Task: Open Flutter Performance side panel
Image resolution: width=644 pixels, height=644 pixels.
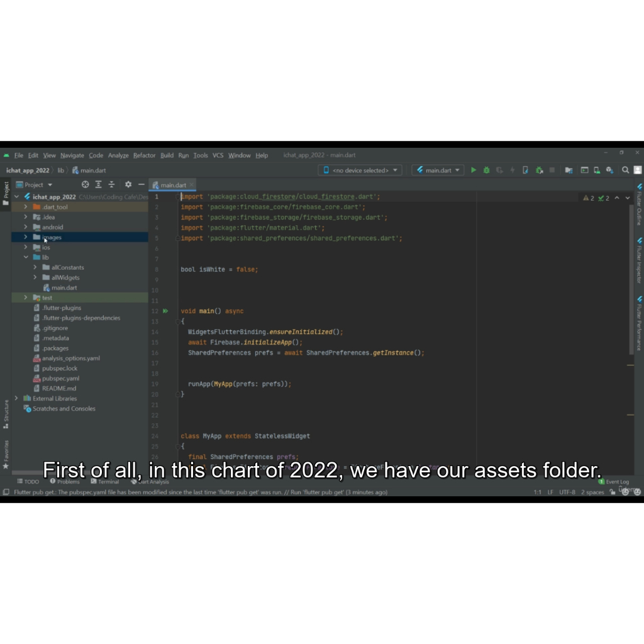Action: click(x=639, y=323)
